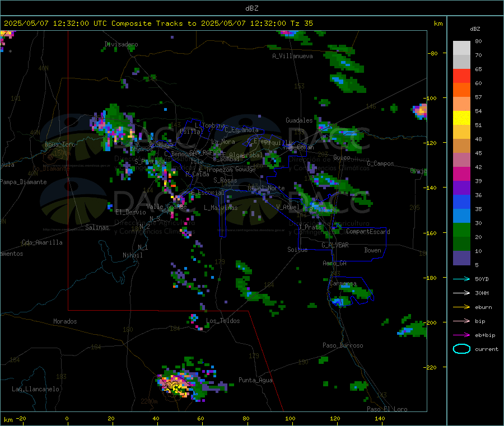Image resolution: width=504 pixels, height=426 pixels.
Task: Click the '80' value at the top of the legend
Action: coord(478,41)
